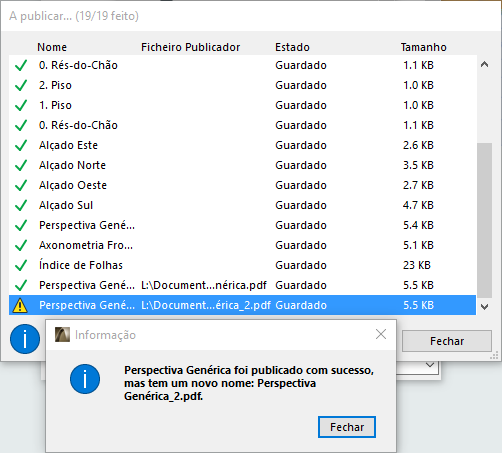This screenshot has width=502, height=453.
Task: Click the scroll up arrow of the list
Action: point(485,65)
